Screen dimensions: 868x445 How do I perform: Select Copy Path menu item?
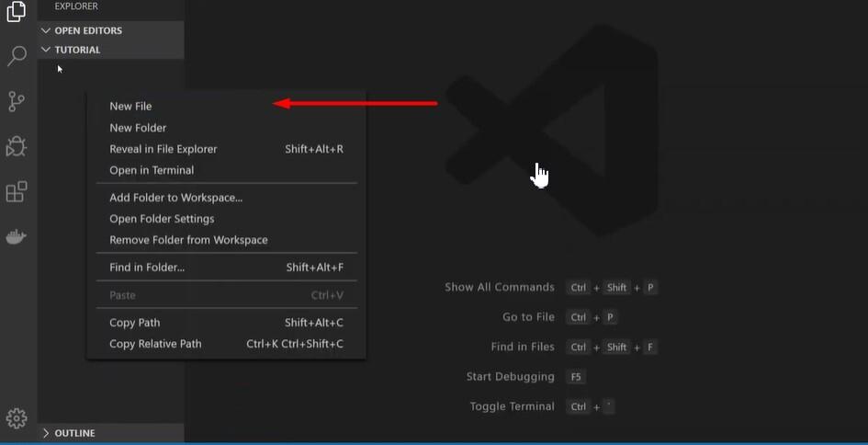[x=226, y=323]
